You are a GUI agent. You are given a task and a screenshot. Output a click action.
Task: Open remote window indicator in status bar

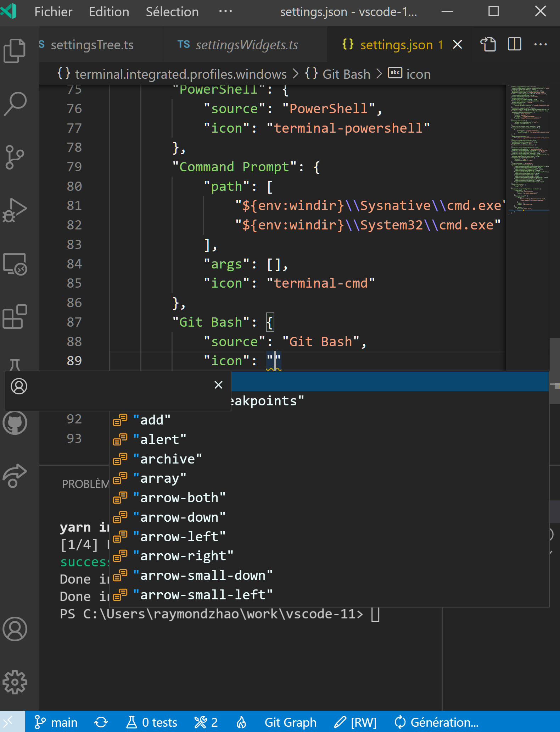pyautogui.click(x=12, y=722)
